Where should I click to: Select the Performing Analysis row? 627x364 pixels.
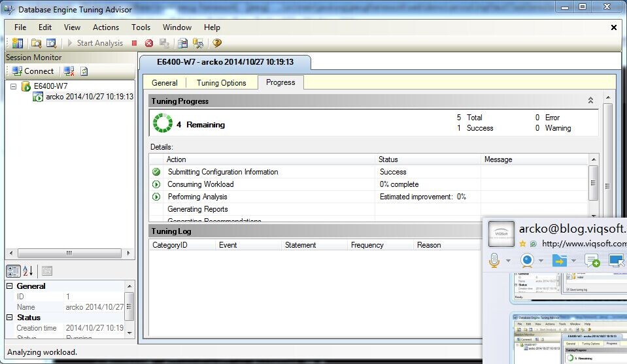[x=369, y=197]
